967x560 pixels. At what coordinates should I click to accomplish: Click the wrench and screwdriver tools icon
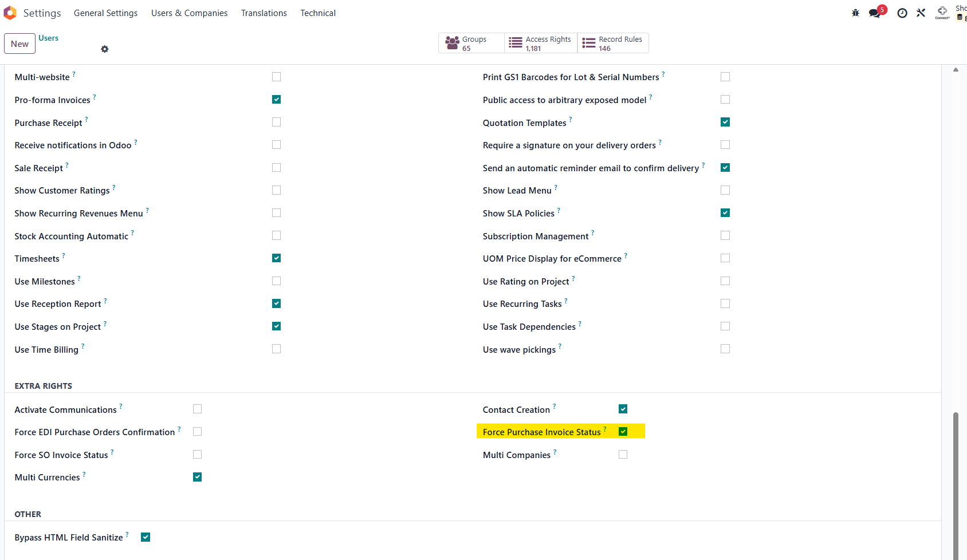(x=921, y=13)
